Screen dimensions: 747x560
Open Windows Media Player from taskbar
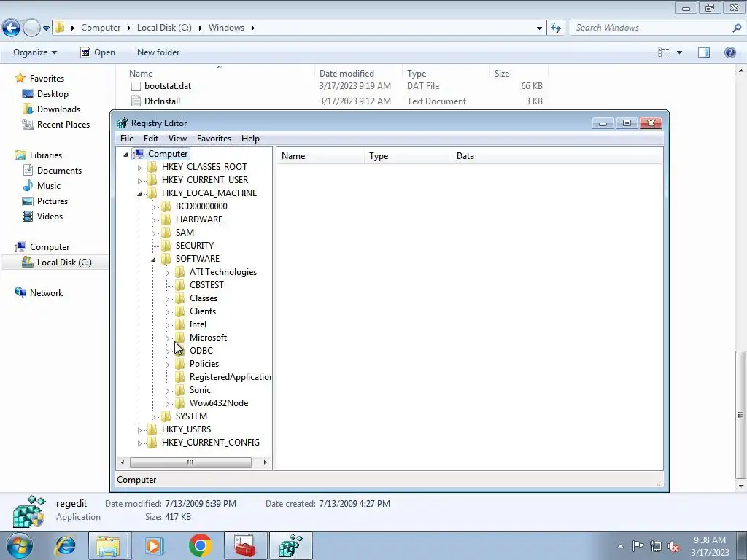(x=153, y=545)
